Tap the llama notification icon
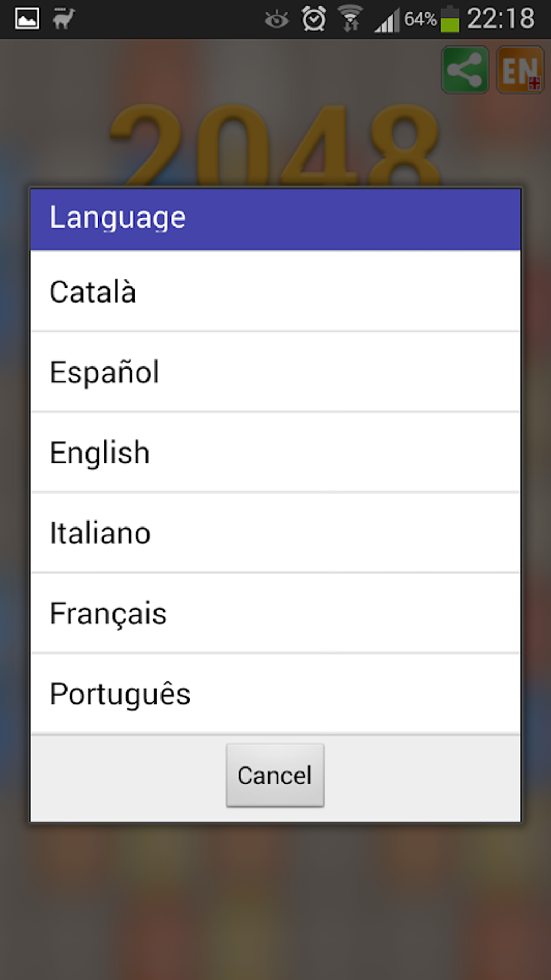The image size is (551, 980). 64,19
